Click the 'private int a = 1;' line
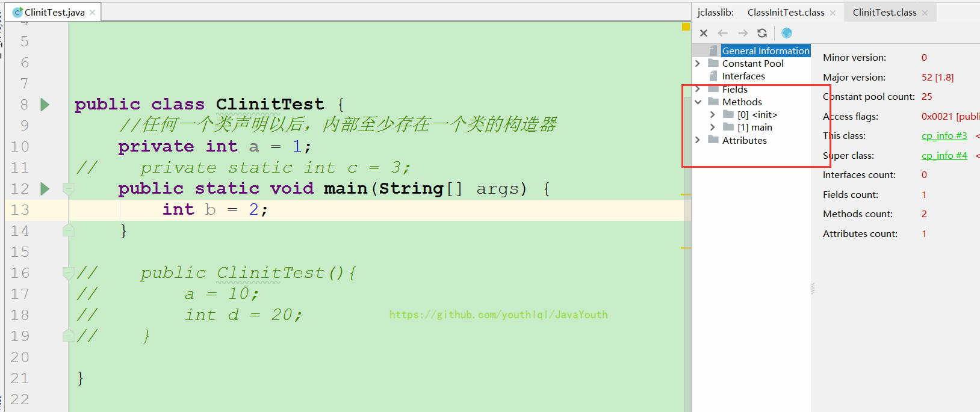 [214, 147]
